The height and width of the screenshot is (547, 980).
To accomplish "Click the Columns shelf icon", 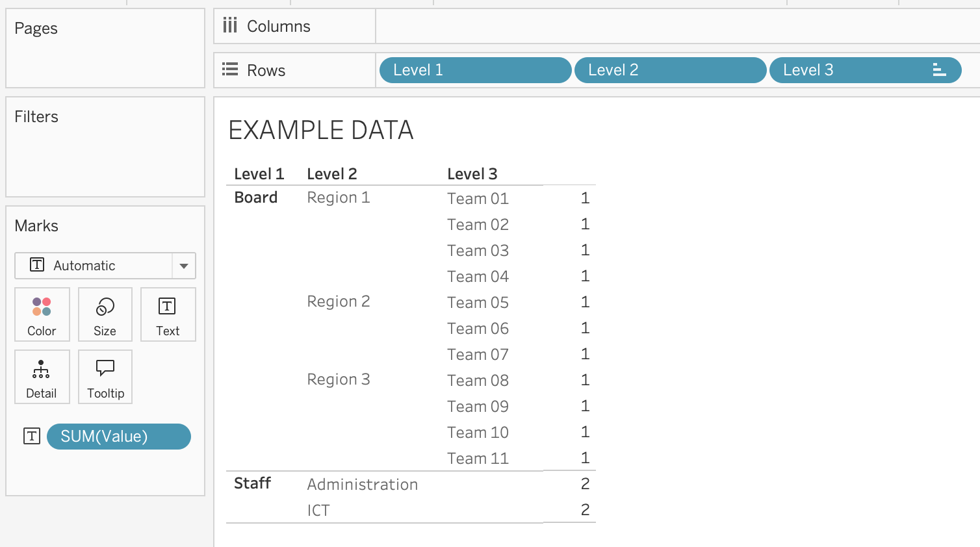I will [x=230, y=26].
